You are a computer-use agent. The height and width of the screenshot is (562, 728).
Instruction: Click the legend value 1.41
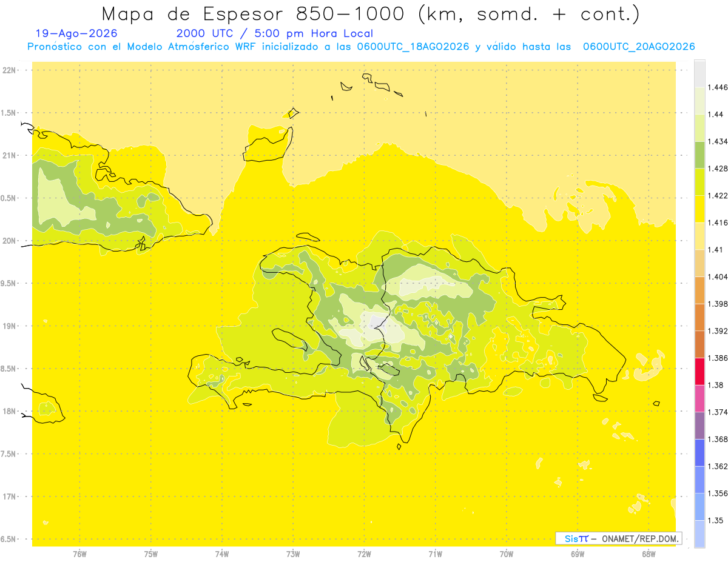coord(716,250)
